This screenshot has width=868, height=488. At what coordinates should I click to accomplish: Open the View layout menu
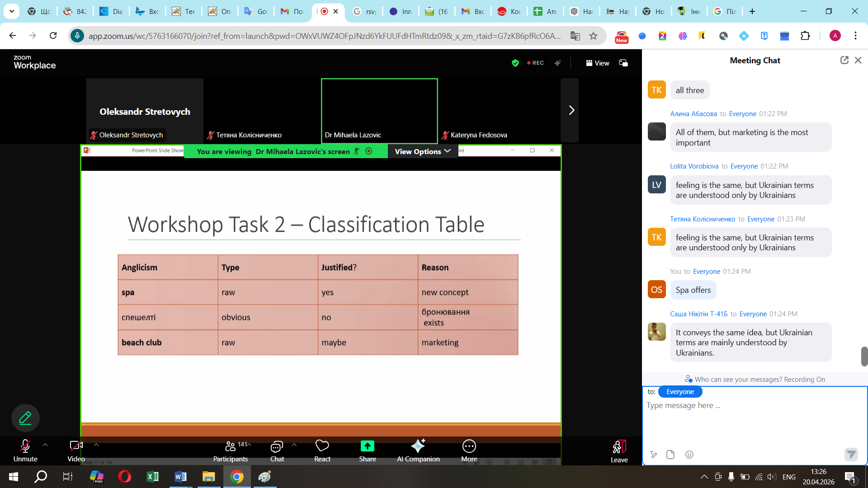pyautogui.click(x=597, y=63)
